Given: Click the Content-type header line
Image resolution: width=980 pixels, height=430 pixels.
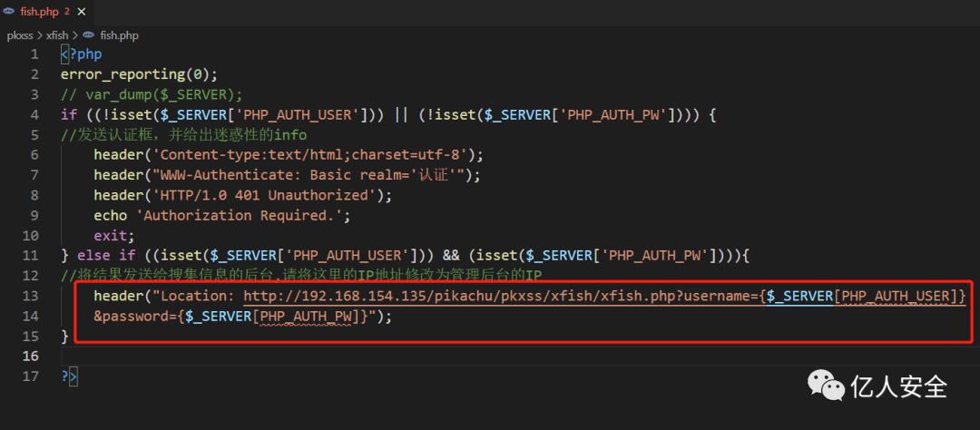Looking at the screenshot, I should tap(289, 155).
